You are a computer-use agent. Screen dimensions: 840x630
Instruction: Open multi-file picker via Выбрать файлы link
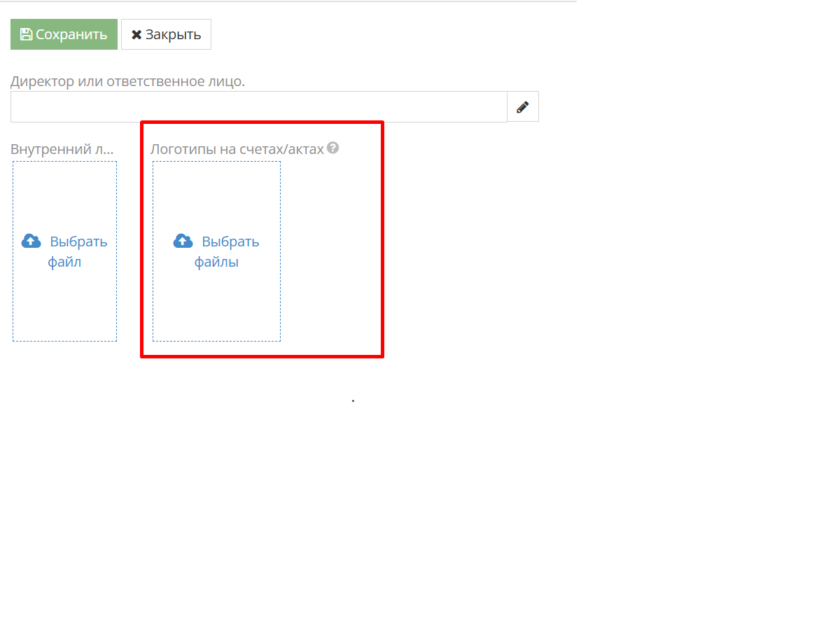(x=230, y=251)
